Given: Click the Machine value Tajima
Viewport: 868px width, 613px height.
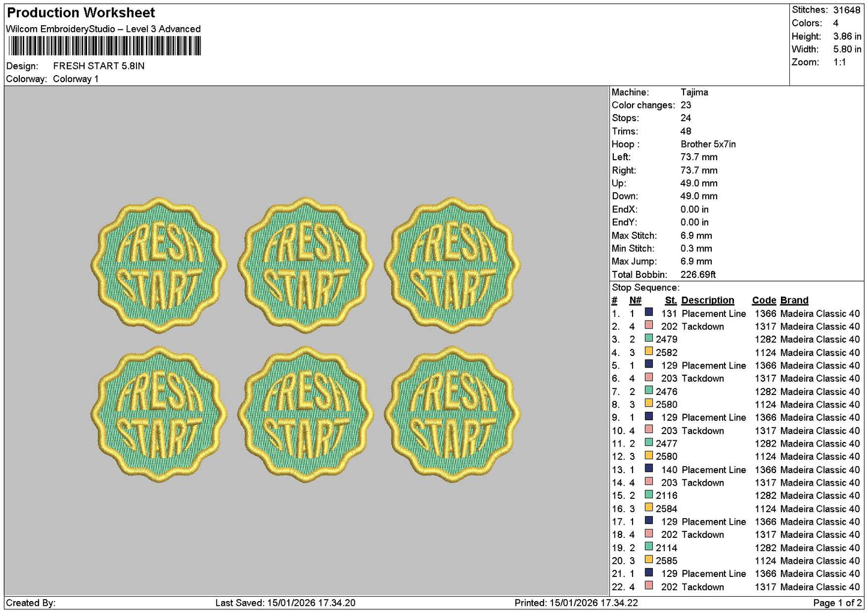Looking at the screenshot, I should [694, 92].
